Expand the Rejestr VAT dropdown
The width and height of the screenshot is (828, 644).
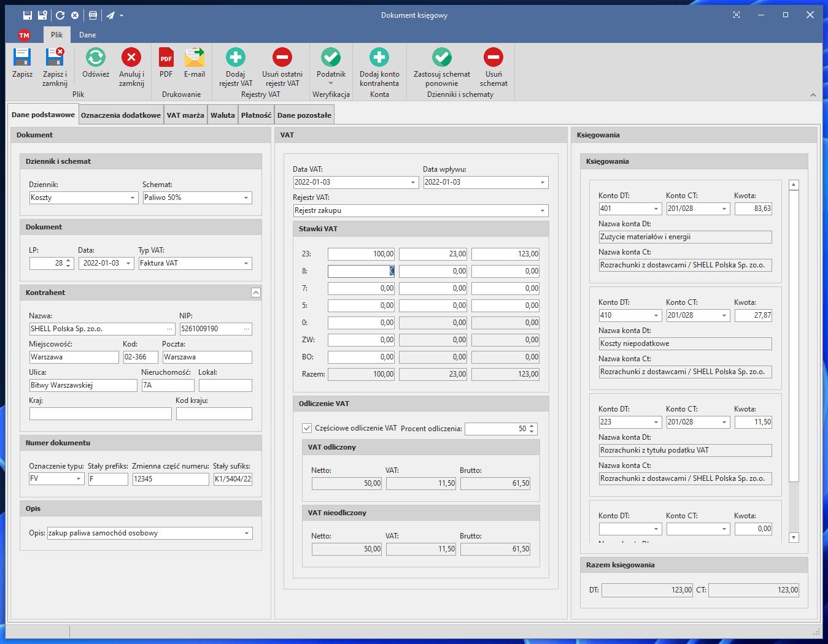coord(543,211)
